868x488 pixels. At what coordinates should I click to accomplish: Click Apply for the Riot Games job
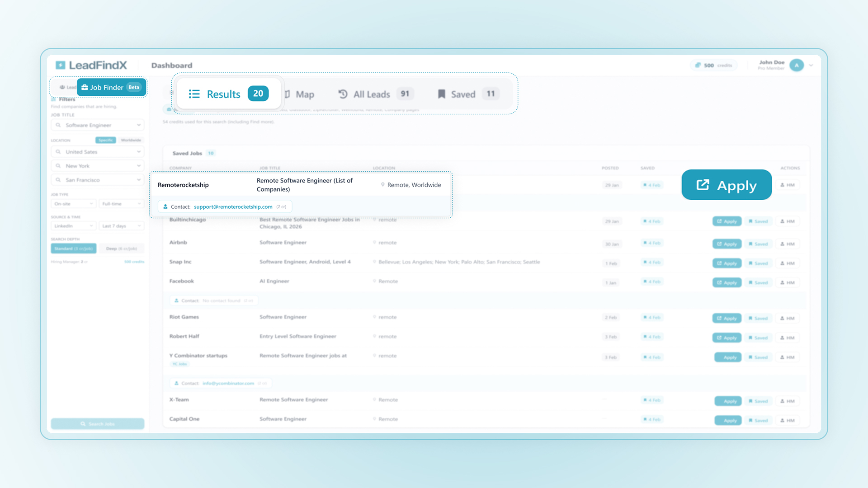coord(727,319)
